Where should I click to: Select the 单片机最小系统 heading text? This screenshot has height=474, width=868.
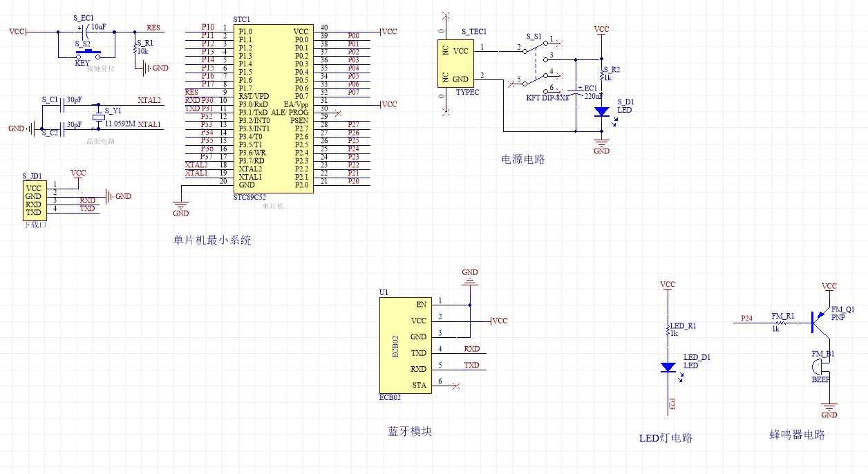(x=212, y=240)
